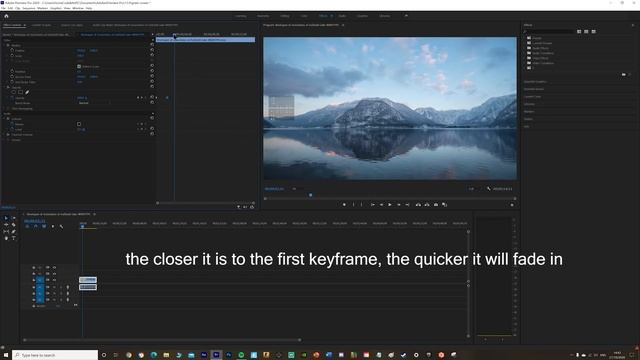Click the Effects panel search field
The image size is (640, 360).
coord(549,31)
